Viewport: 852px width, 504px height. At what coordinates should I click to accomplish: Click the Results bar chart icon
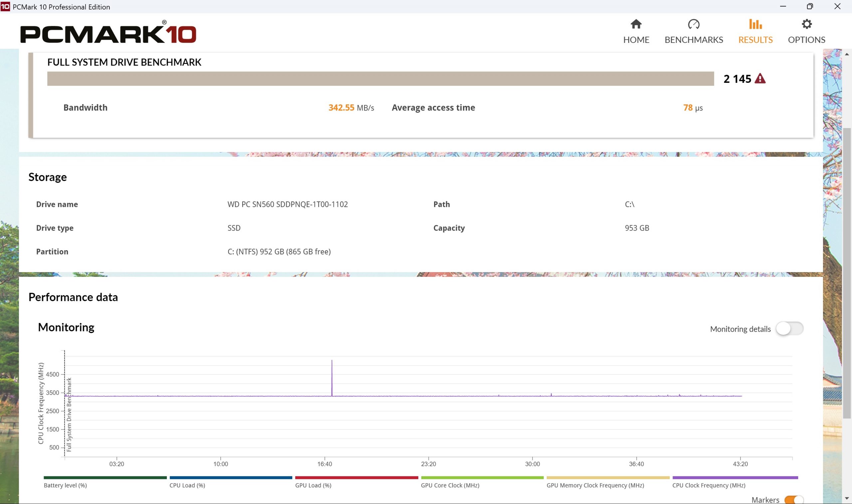(x=755, y=24)
